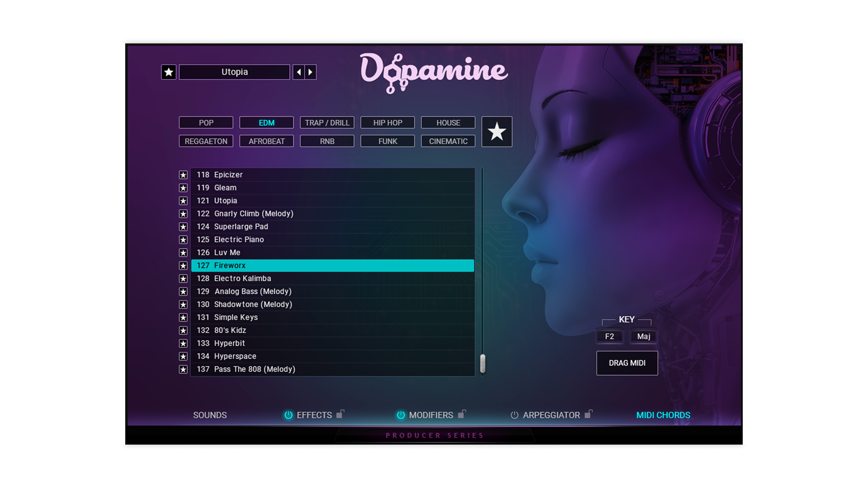Toggle the Arpeggiator lock icon
This screenshot has width=868, height=488.
[588, 413]
